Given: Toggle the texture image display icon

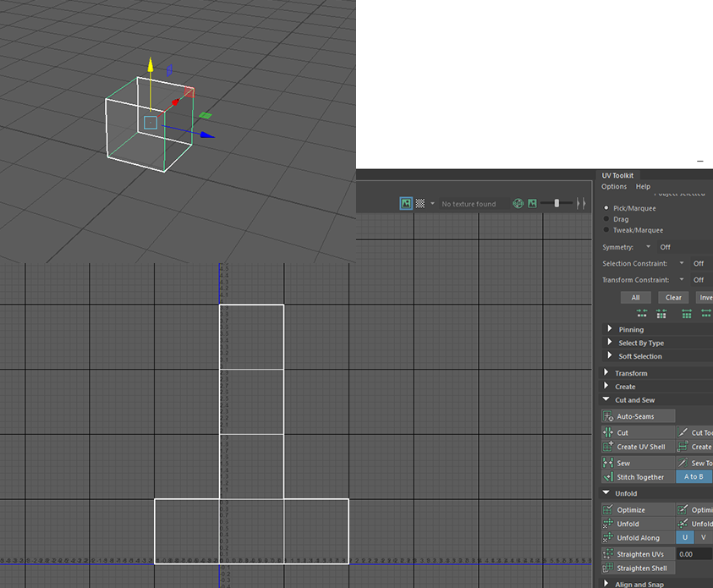Looking at the screenshot, I should pos(406,203).
